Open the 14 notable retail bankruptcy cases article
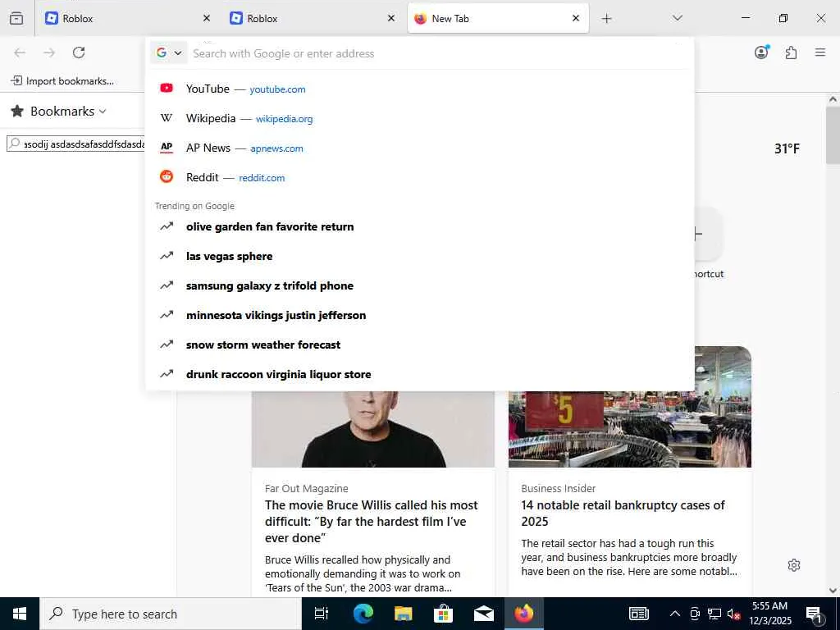The width and height of the screenshot is (840, 630). pyautogui.click(x=623, y=514)
